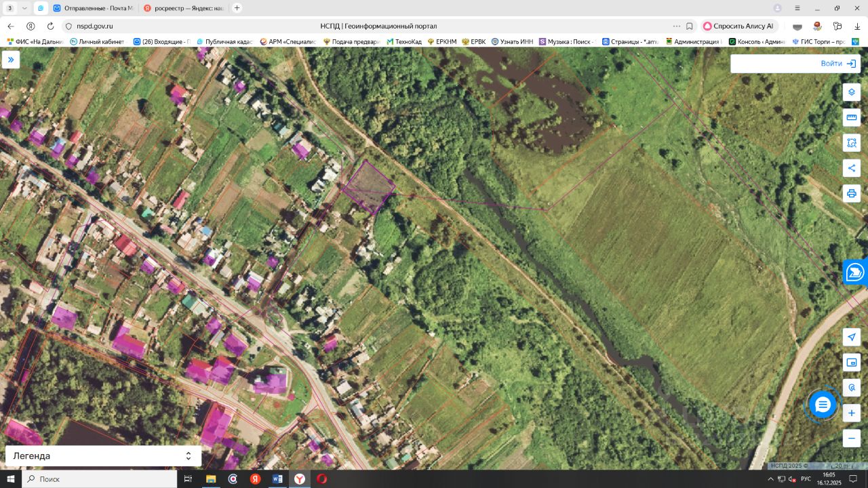Image resolution: width=868 pixels, height=488 pixels.
Task: Open Windows Task View
Action: click(189, 479)
